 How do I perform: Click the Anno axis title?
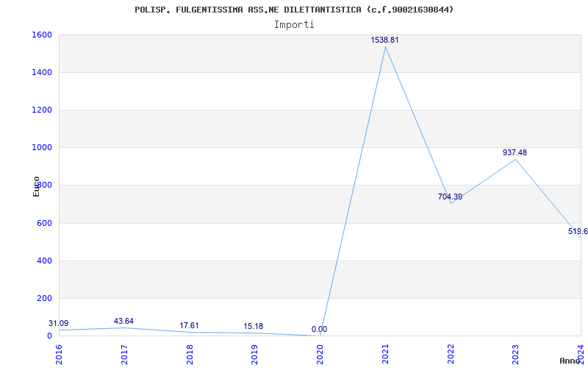(570, 361)
